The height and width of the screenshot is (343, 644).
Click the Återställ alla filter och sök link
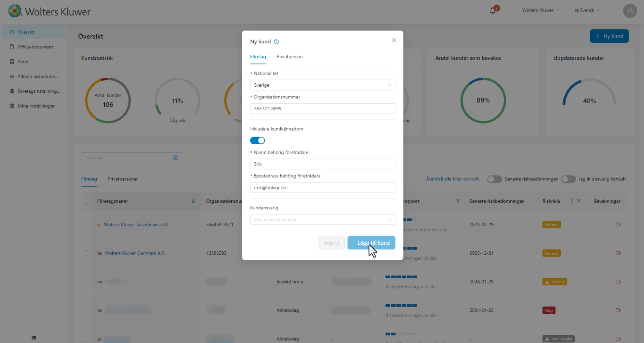click(452, 179)
